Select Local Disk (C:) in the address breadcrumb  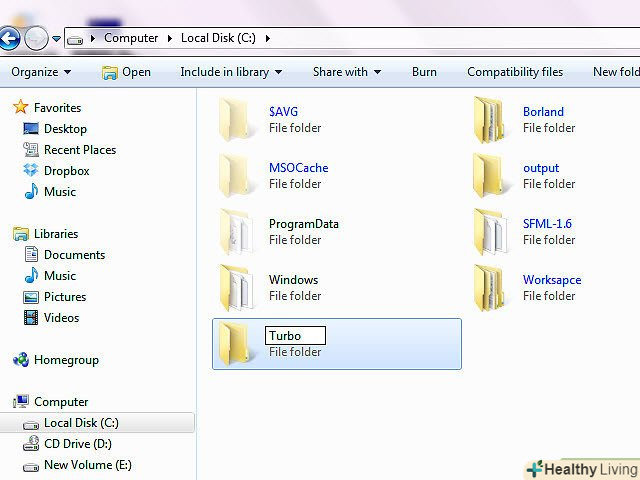pos(218,38)
